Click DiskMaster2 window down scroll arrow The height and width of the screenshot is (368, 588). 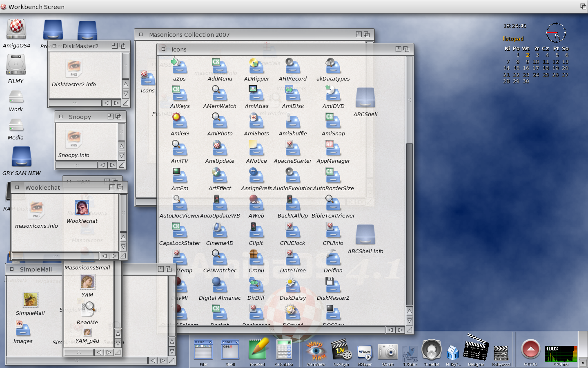pos(125,94)
